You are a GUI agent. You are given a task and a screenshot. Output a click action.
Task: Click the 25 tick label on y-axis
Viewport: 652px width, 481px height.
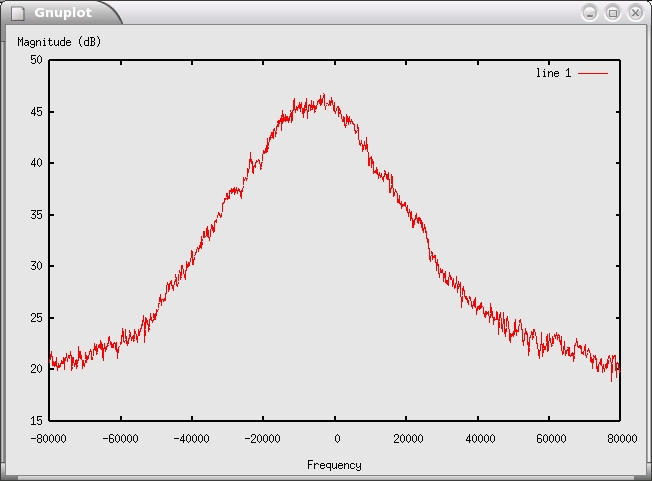[36, 318]
